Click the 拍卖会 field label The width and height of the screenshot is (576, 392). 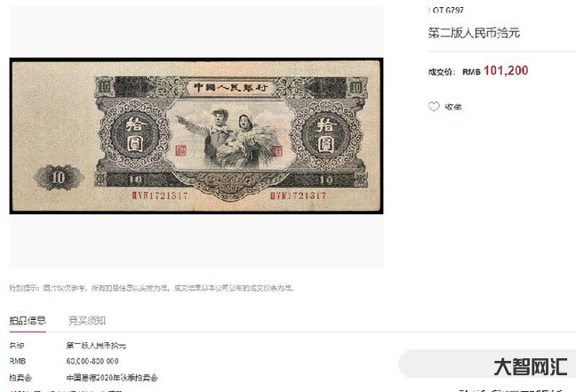click(20, 378)
